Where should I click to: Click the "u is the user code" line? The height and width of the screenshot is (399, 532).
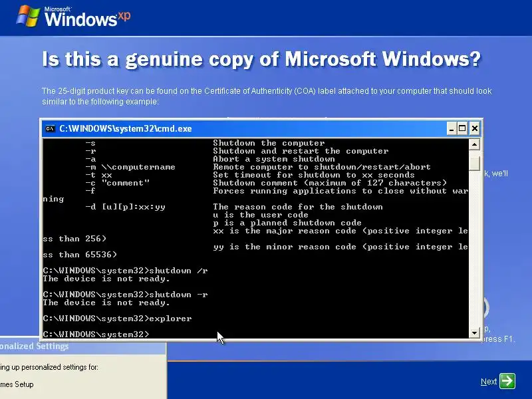261,215
